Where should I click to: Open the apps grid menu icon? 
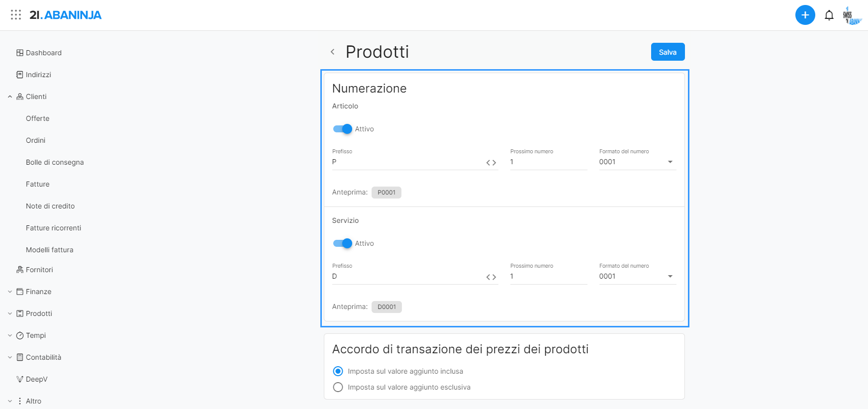click(16, 15)
